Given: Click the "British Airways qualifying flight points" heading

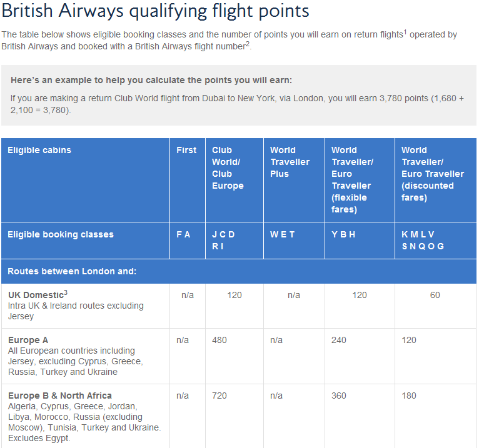Looking at the screenshot, I should 155,11.
